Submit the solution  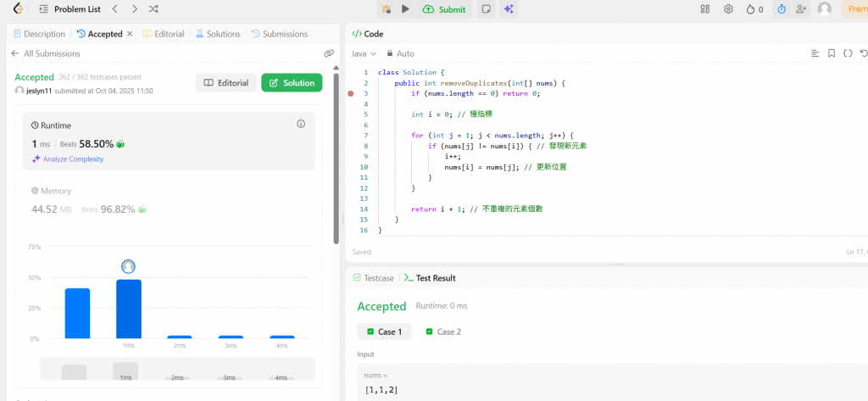click(444, 9)
